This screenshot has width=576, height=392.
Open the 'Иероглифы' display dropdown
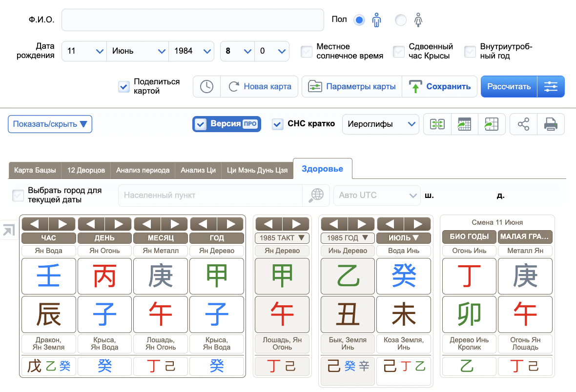380,124
